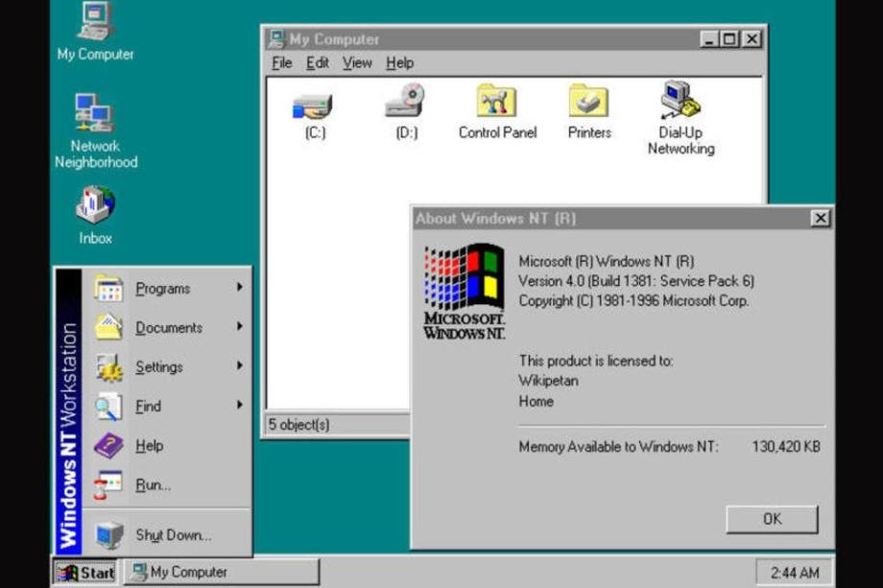Screen dimensions: 883x588
Task: Click the My Computer title bar system icon
Action: (276, 38)
